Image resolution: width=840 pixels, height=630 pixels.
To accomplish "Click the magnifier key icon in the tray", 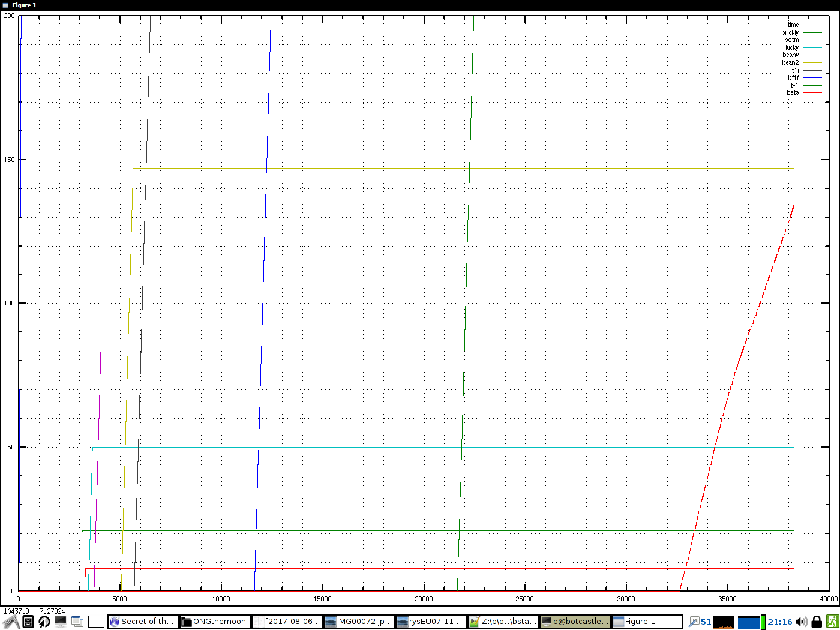I will pos(694,622).
